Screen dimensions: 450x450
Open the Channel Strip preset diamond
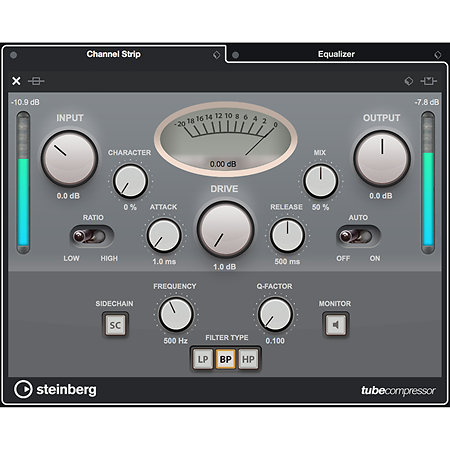[216, 55]
